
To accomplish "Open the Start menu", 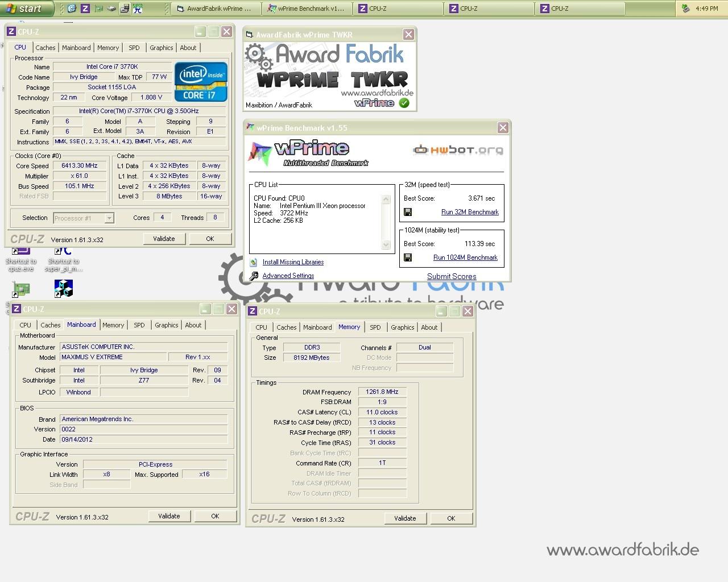I will pyautogui.click(x=26, y=9).
